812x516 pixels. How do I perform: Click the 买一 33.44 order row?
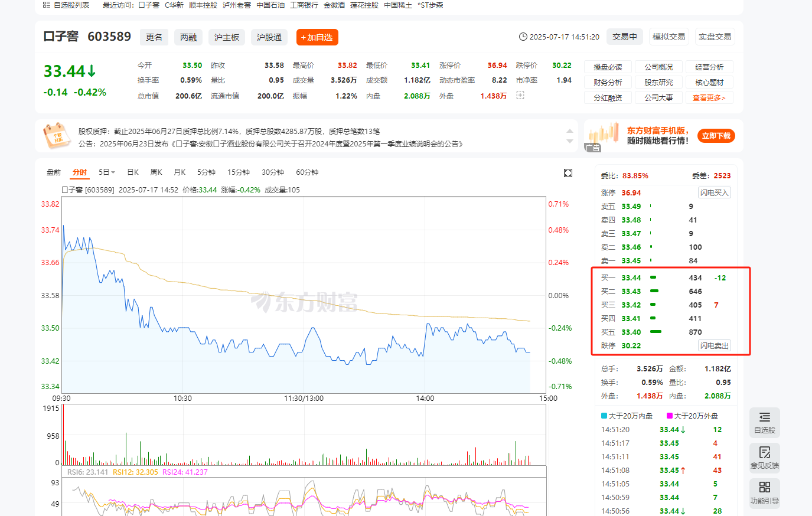(666, 277)
